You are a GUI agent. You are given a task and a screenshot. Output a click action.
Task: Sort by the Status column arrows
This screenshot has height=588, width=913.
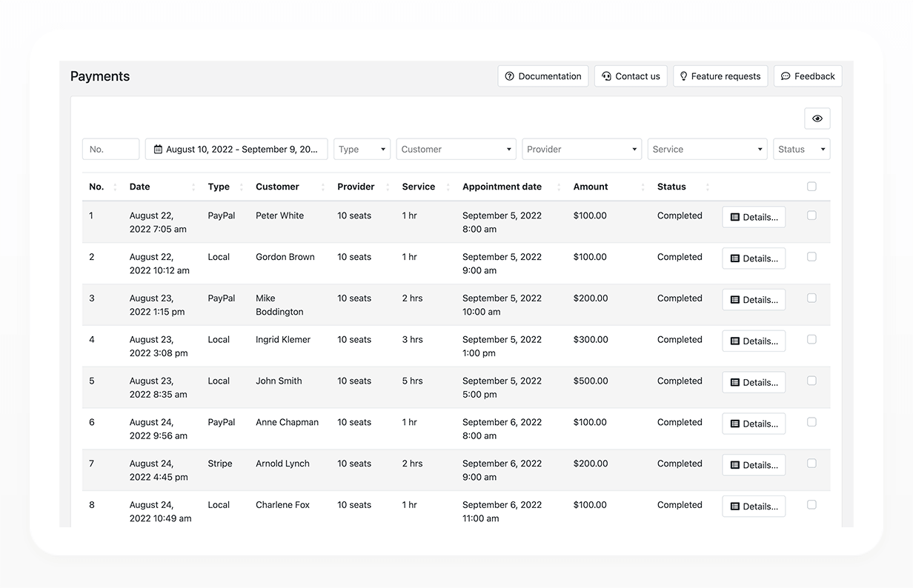coord(708,187)
